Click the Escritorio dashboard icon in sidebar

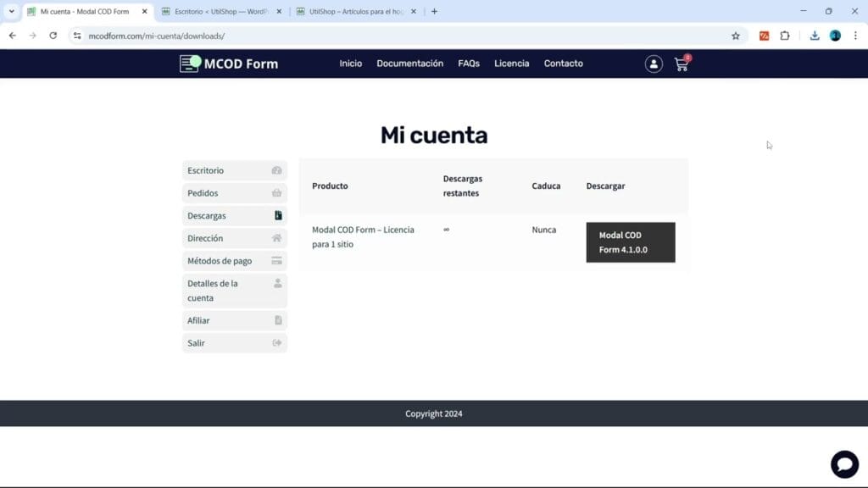277,170
